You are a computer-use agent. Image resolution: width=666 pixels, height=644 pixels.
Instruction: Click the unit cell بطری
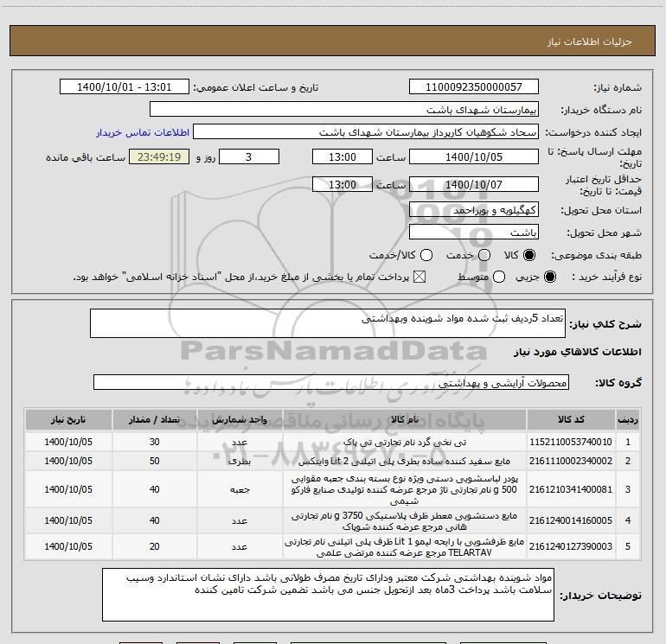240,461
